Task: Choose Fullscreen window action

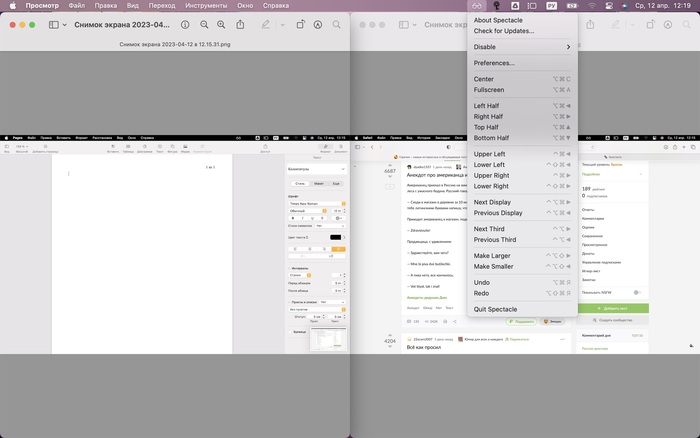Action: (522, 90)
